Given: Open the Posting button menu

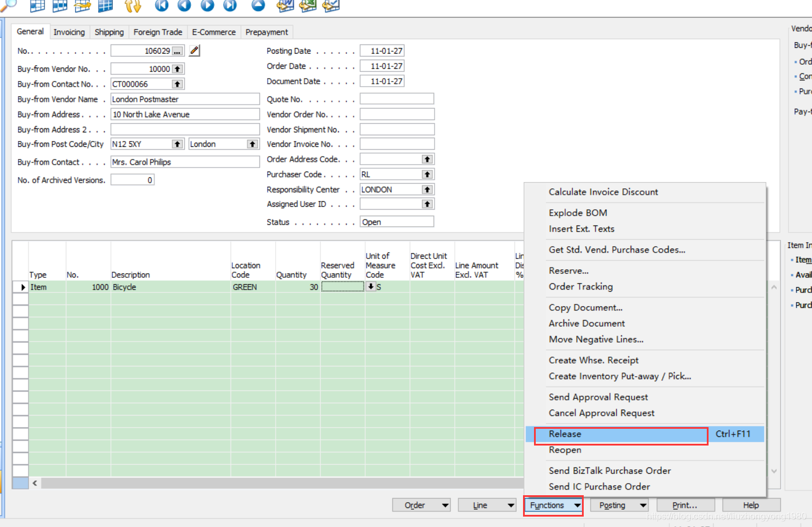Looking at the screenshot, I should pos(619,505).
